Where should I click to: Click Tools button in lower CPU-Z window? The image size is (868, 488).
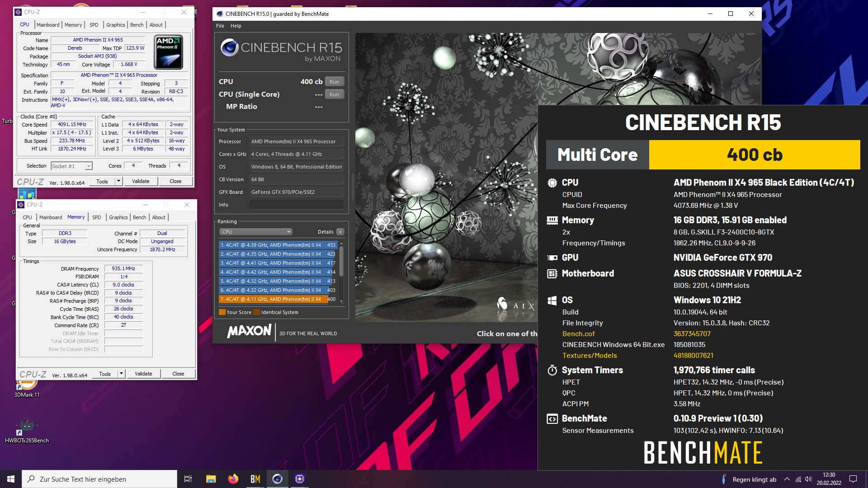(x=105, y=374)
